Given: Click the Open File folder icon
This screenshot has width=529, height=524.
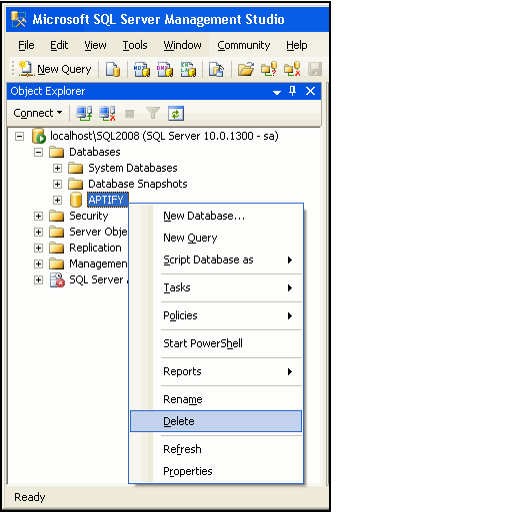Looking at the screenshot, I should coord(246,69).
